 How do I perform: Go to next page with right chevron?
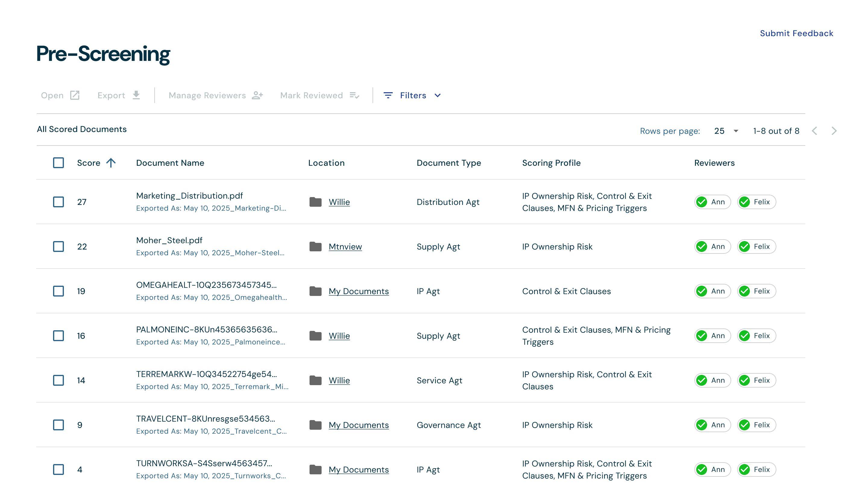click(834, 131)
